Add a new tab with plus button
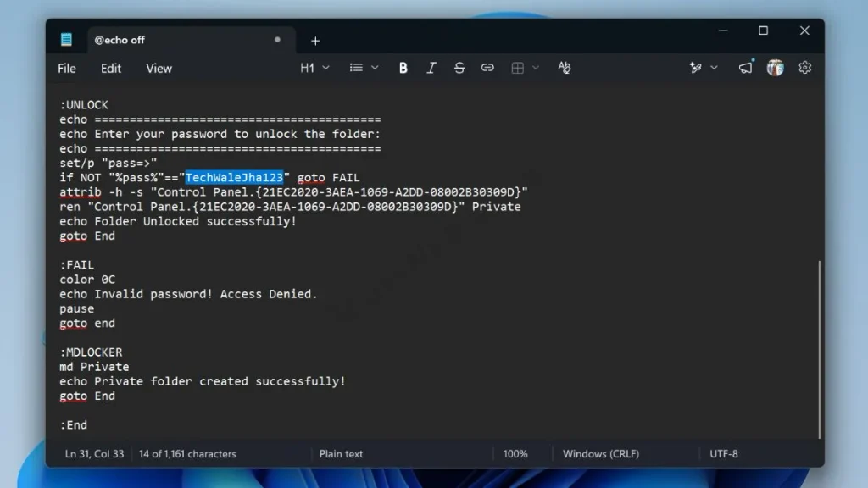 click(315, 41)
